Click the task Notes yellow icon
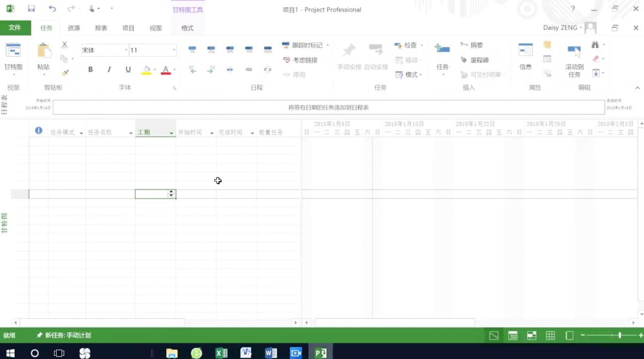 (x=547, y=45)
